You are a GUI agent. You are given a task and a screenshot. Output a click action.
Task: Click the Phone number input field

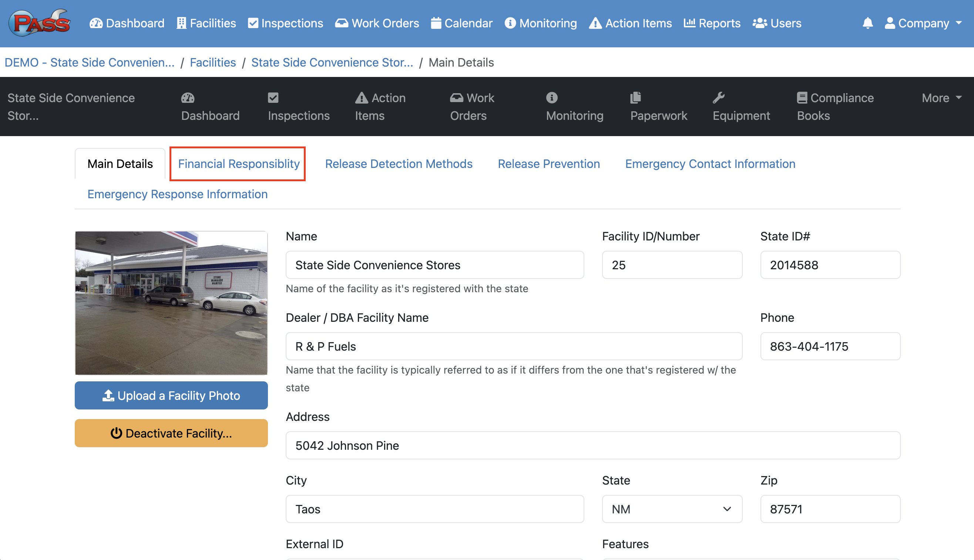pyautogui.click(x=830, y=346)
